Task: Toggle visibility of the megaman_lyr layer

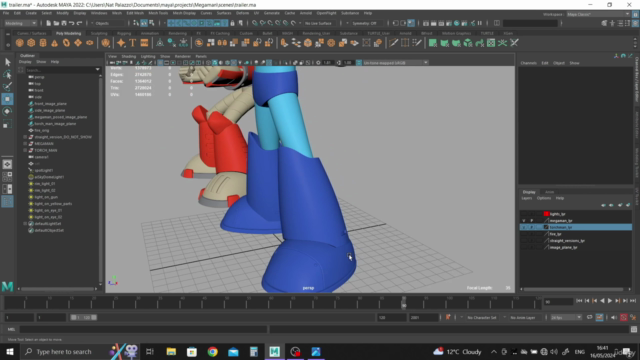Action: 524,220
